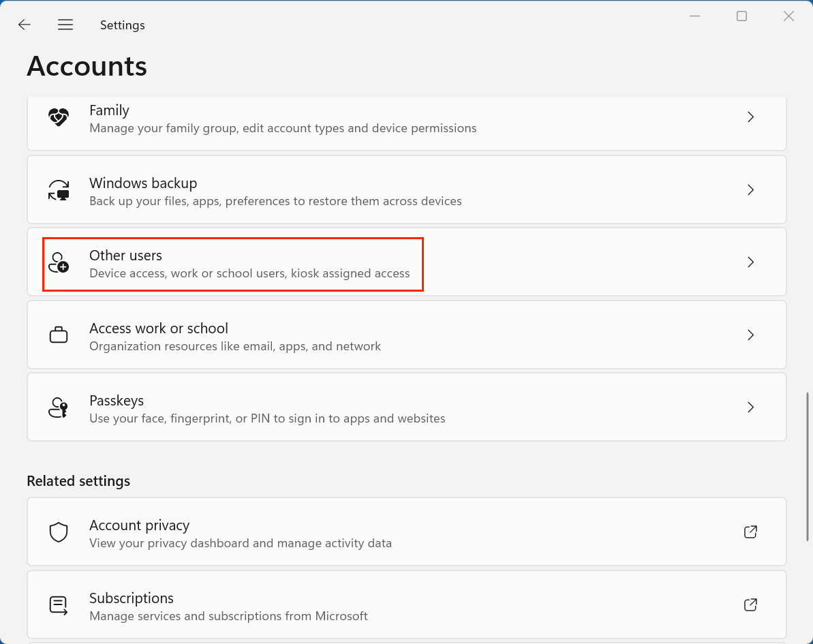
Task: Maximize the Settings window
Action: point(741,16)
